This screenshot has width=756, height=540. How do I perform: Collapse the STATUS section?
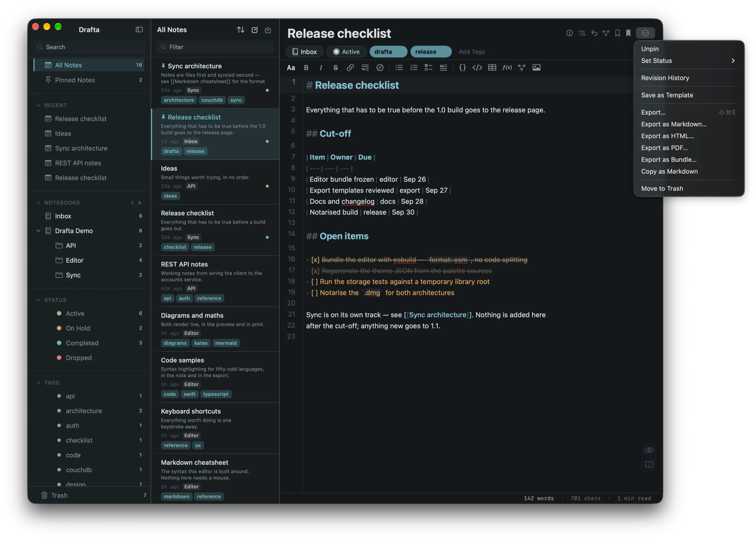[x=38, y=300]
